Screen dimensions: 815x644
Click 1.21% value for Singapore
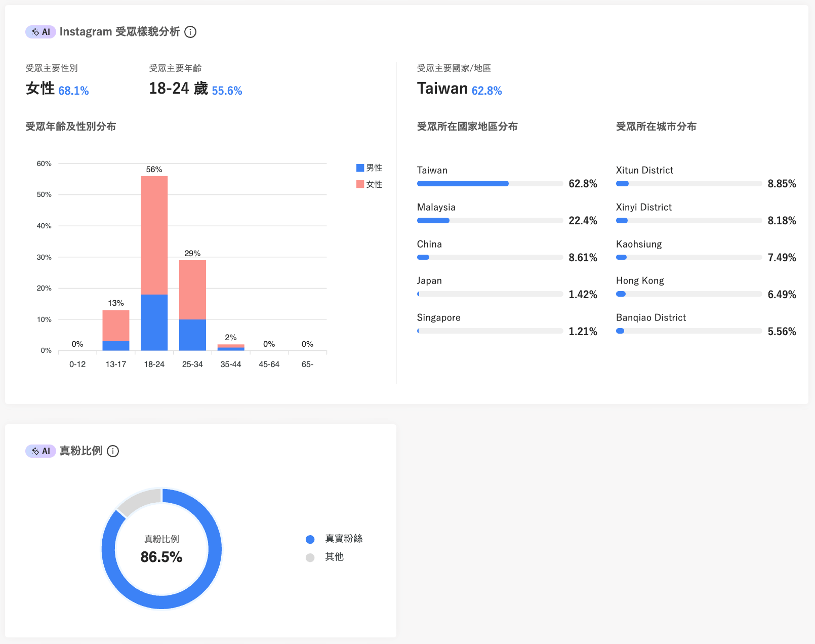583,331
